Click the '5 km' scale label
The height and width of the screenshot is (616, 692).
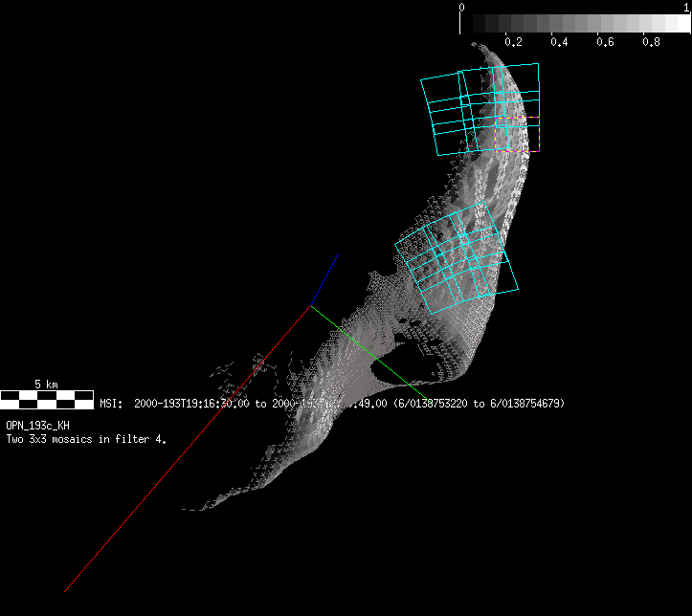tap(46, 385)
